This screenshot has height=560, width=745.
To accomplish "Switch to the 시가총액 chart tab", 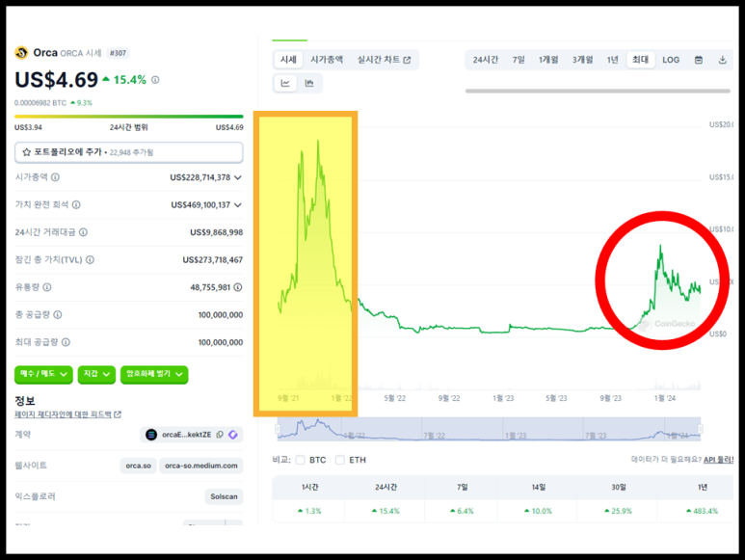I will 327,60.
